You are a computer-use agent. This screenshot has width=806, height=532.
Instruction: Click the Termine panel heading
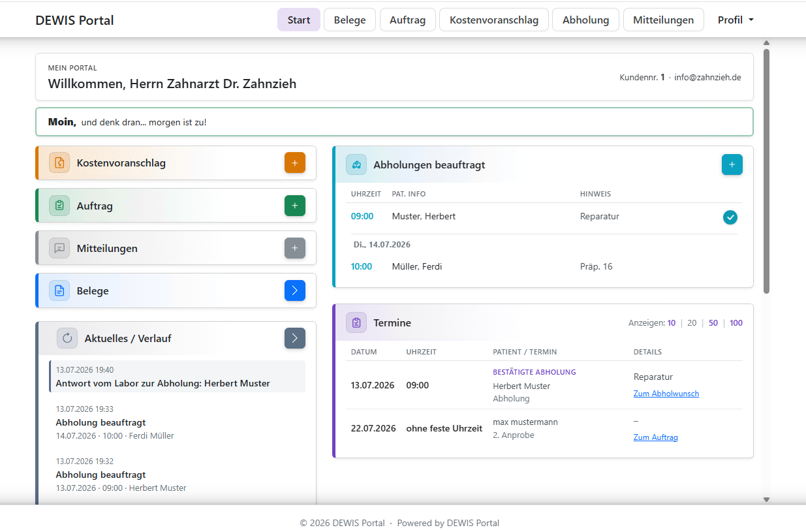(392, 322)
